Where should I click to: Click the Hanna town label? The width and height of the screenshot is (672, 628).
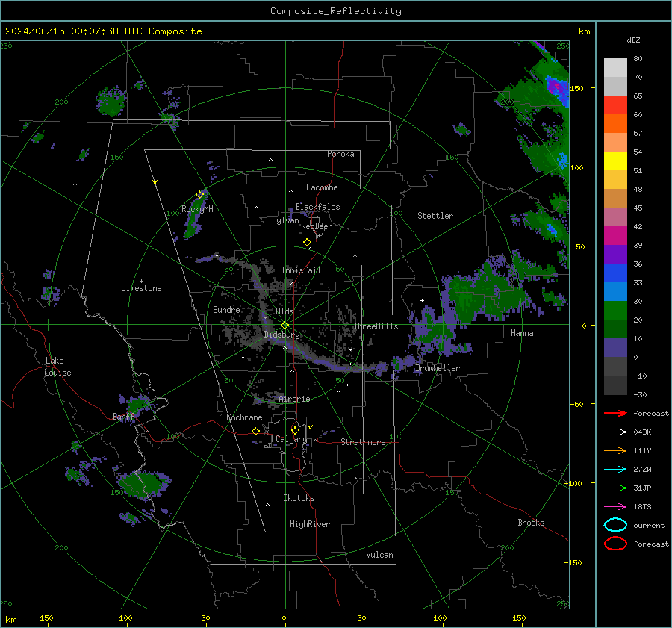tap(522, 333)
